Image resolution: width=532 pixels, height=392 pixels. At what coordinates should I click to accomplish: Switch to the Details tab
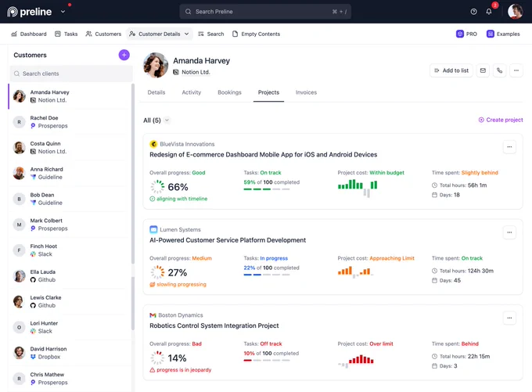click(x=156, y=92)
